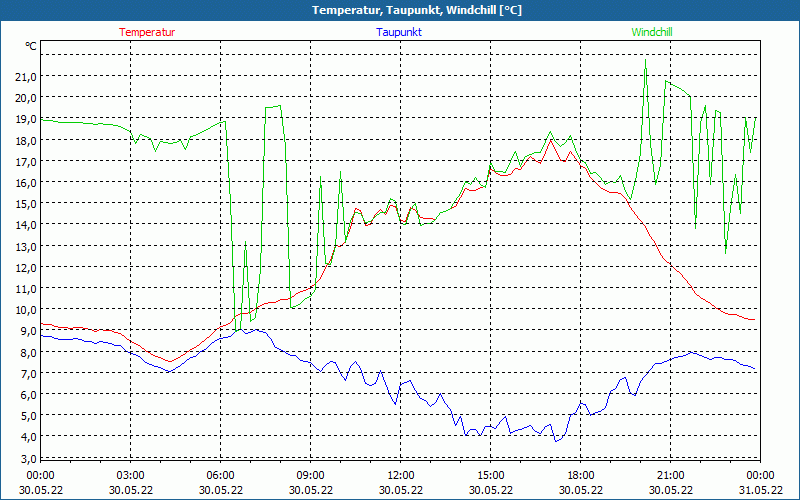This screenshot has height=500, width=800.
Task: Click the 31.05.22 date label
Action: click(761, 490)
